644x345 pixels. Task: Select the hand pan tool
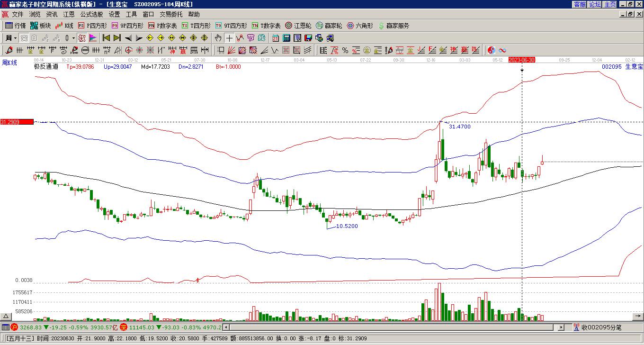tap(218, 38)
